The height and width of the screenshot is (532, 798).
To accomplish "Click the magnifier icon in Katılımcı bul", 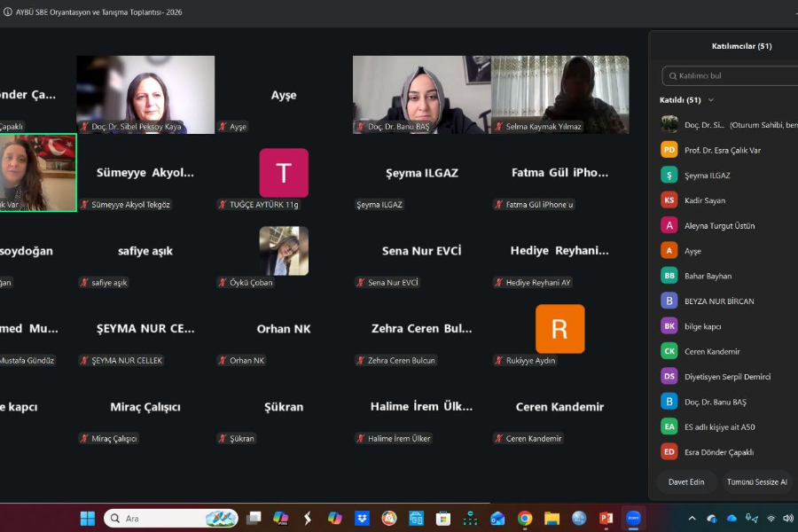I will (673, 76).
